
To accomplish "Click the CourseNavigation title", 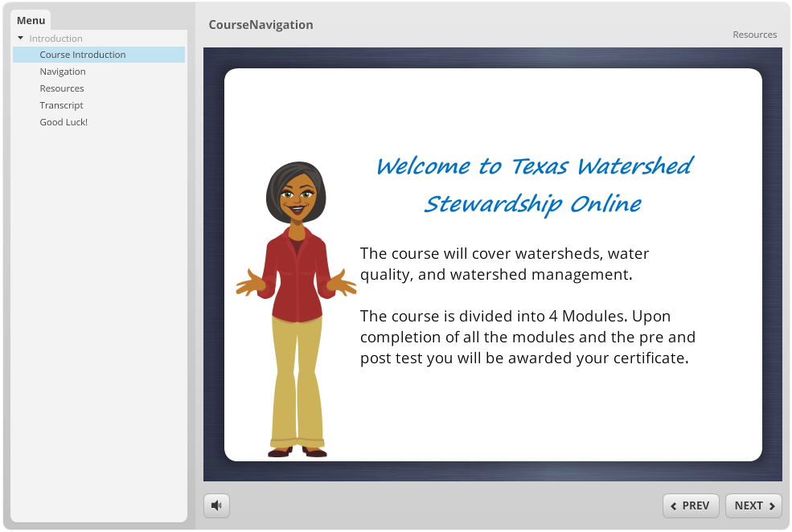I will [261, 25].
